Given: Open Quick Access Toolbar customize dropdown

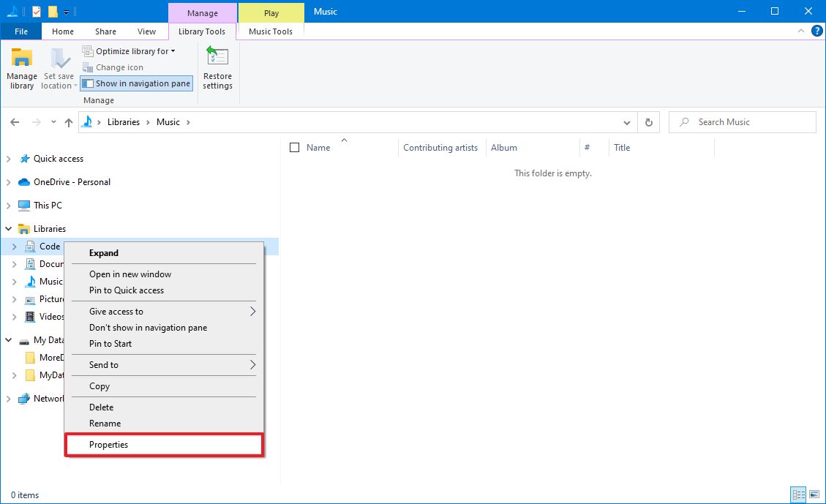Looking at the screenshot, I should click(x=67, y=12).
